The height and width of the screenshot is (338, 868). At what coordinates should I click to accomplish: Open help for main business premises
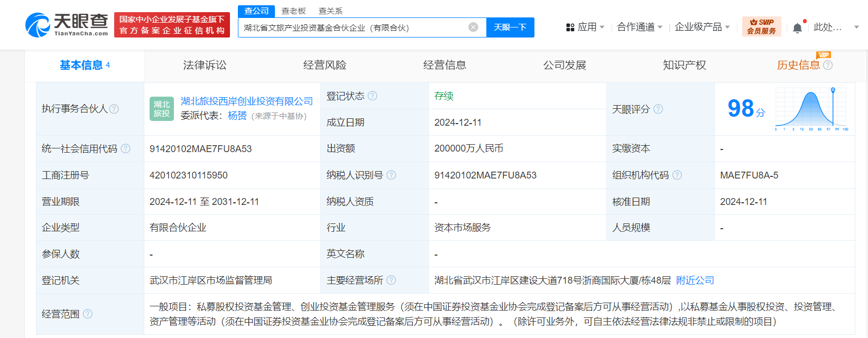coord(391,280)
